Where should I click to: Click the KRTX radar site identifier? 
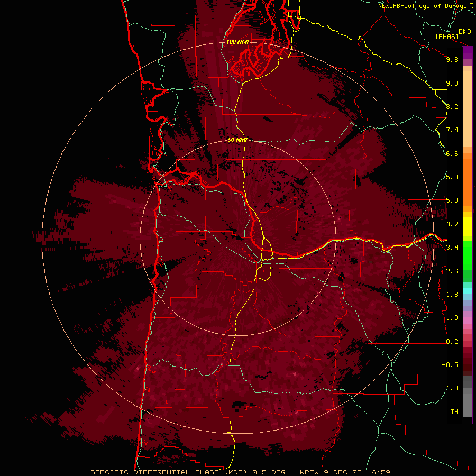(309, 472)
